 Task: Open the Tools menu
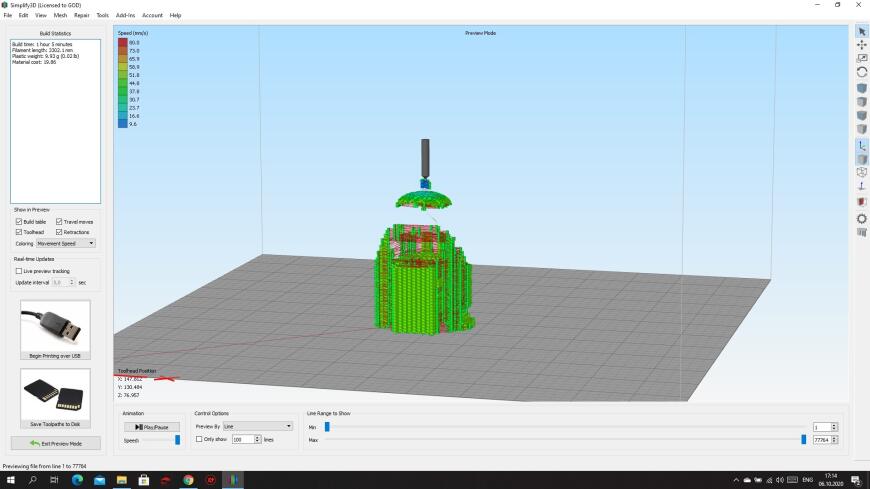103,16
